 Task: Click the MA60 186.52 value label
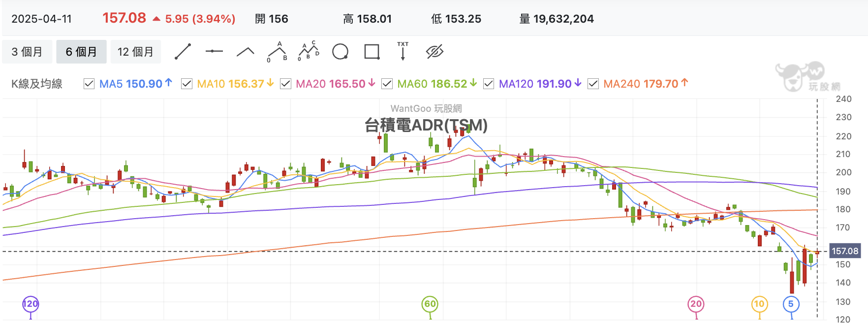click(437, 84)
